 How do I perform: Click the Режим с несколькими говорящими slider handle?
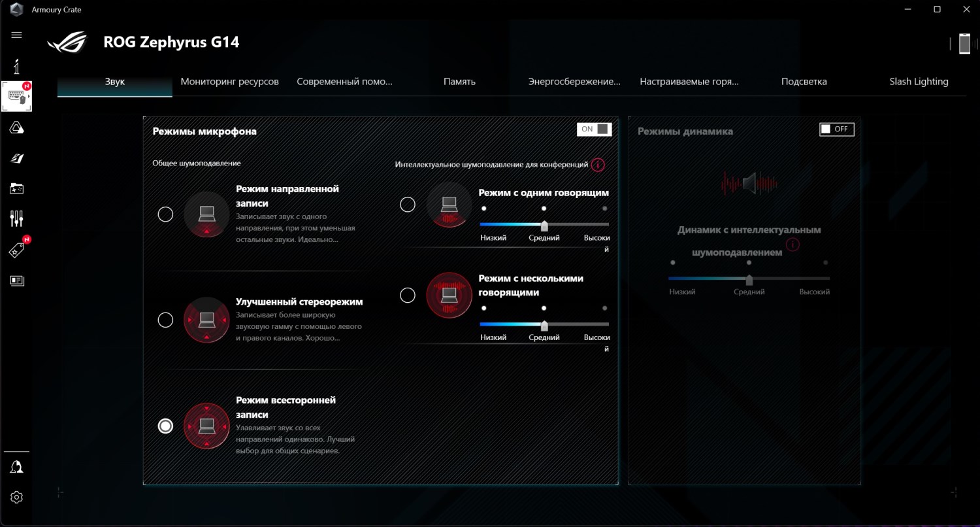pos(544,325)
